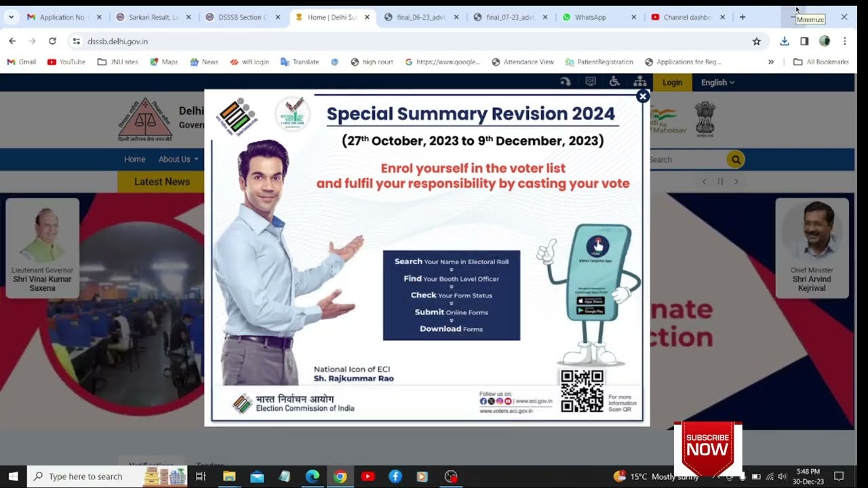Click the Windows taskbar search box
This screenshot has height=488, width=868.
coord(108,476)
